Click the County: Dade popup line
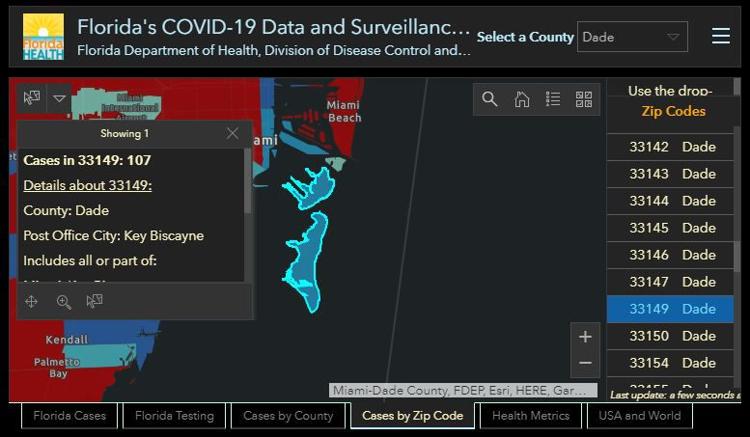 point(66,211)
